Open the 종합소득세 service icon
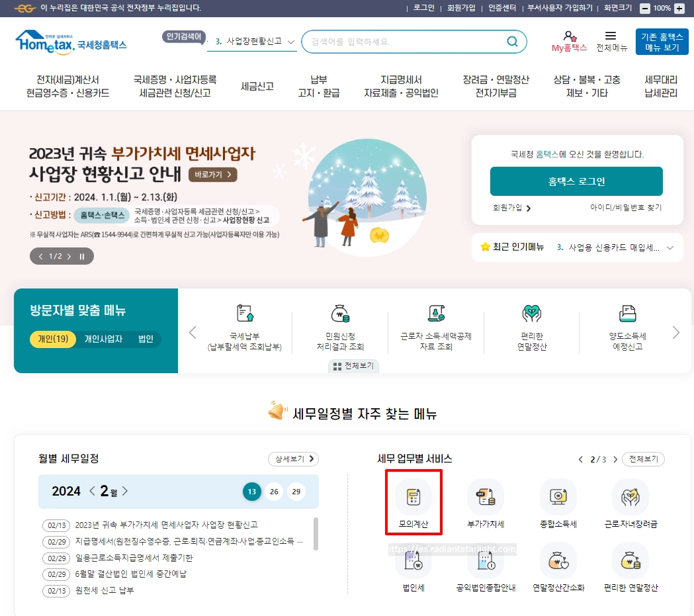Screen dimensions: 694x616 [558, 502]
